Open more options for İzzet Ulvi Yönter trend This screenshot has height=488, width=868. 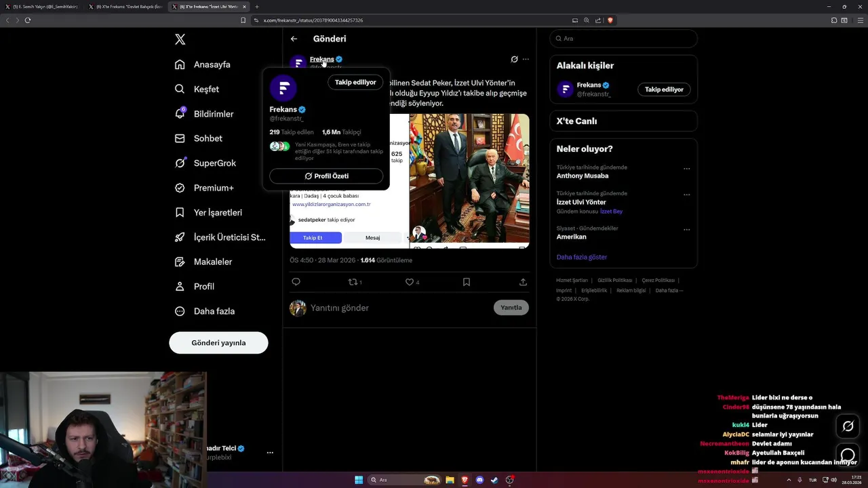[x=686, y=195]
